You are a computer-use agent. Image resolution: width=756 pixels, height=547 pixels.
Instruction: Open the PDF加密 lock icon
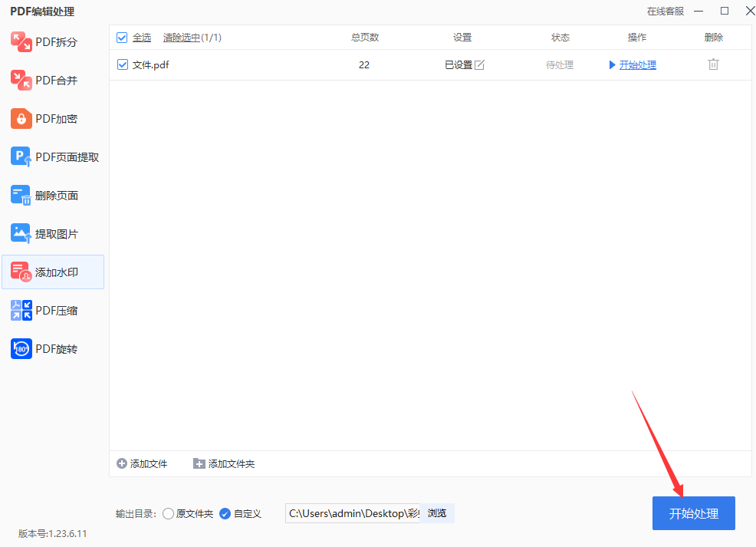21,119
